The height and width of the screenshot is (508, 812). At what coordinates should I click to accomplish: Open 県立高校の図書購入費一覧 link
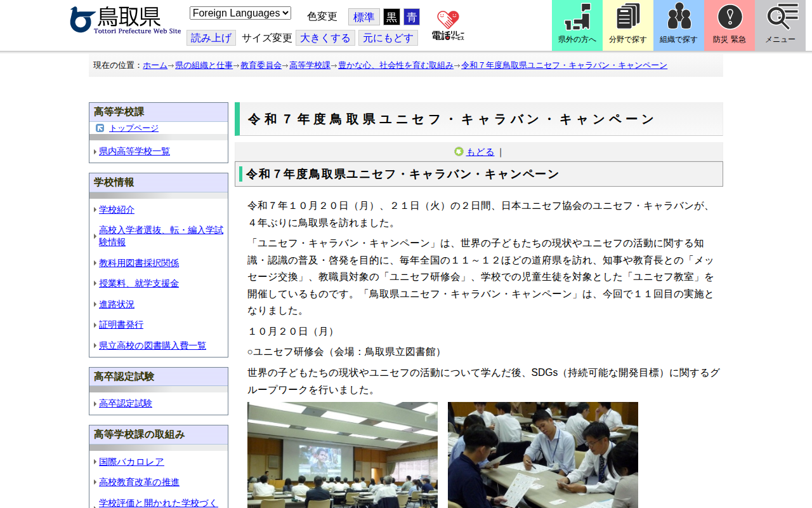pos(152,345)
